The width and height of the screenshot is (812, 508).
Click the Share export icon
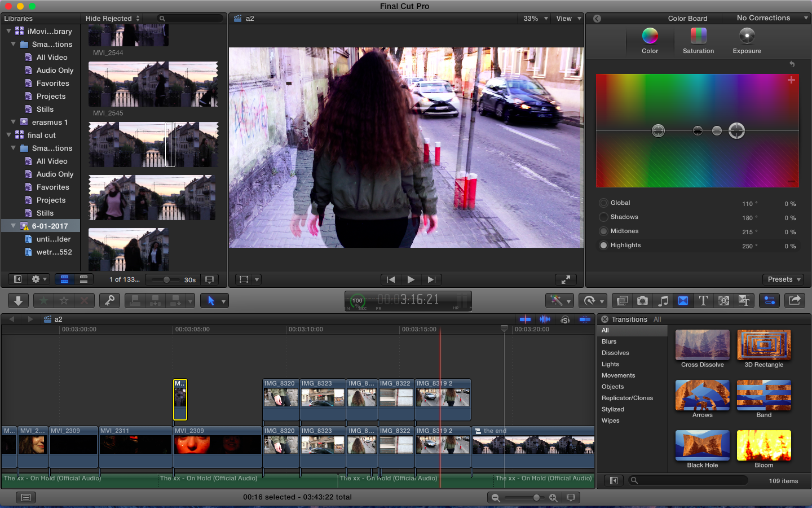(795, 300)
